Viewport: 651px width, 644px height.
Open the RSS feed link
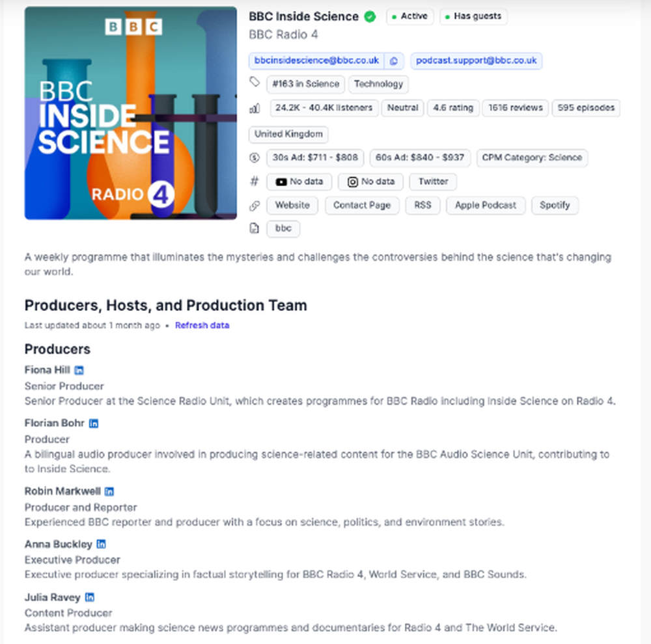(x=422, y=206)
